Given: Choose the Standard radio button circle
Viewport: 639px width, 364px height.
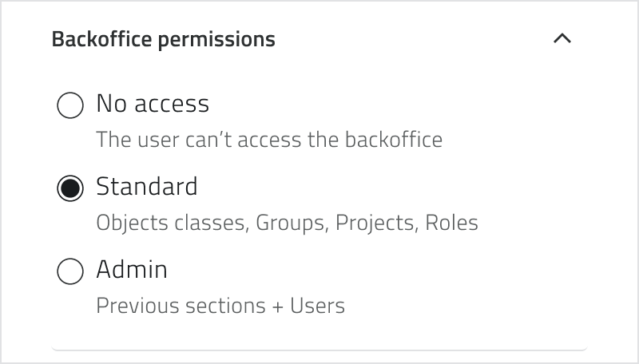Looking at the screenshot, I should click(x=70, y=188).
